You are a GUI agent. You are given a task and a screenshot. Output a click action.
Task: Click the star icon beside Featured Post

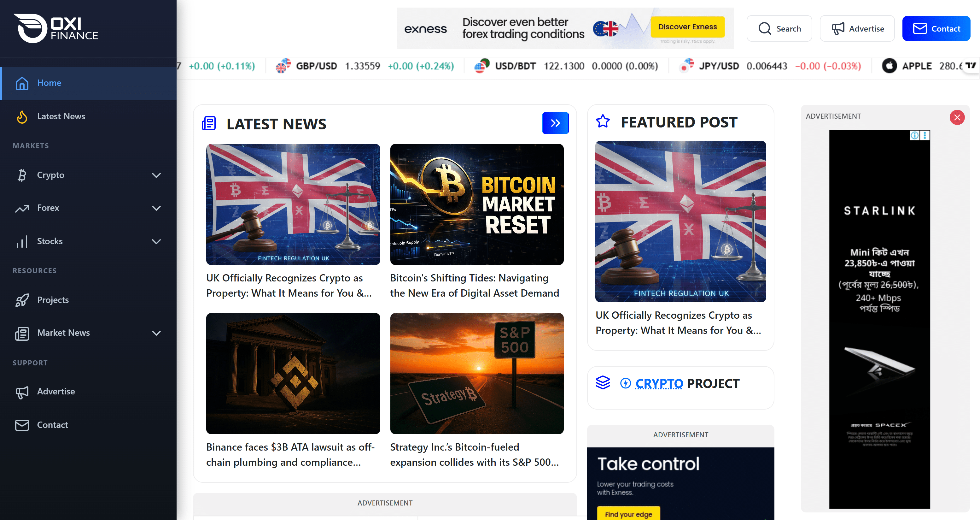click(x=603, y=121)
